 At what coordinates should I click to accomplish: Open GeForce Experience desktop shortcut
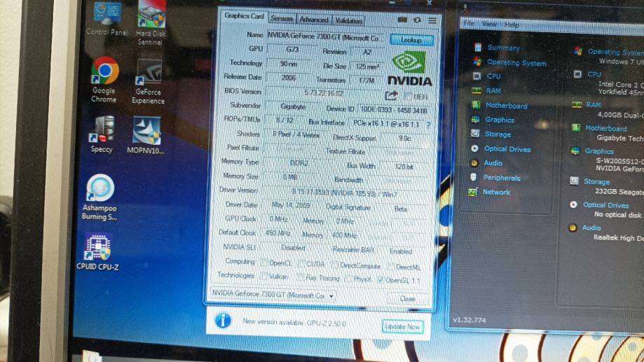pos(149,82)
